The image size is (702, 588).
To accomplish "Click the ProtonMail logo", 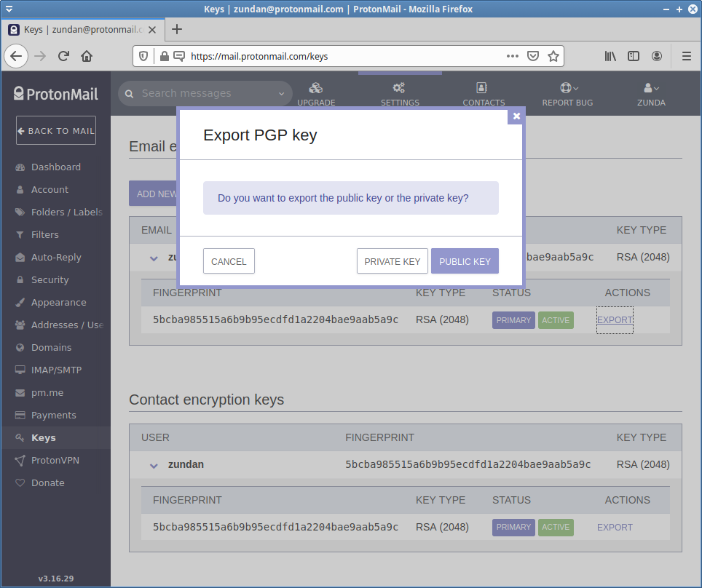I will [x=55, y=94].
